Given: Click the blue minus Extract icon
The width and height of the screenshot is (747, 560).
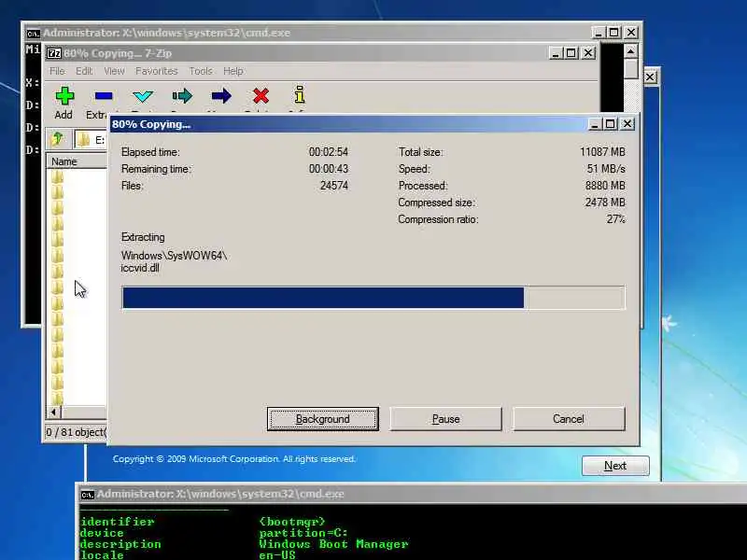Looking at the screenshot, I should tap(104, 96).
